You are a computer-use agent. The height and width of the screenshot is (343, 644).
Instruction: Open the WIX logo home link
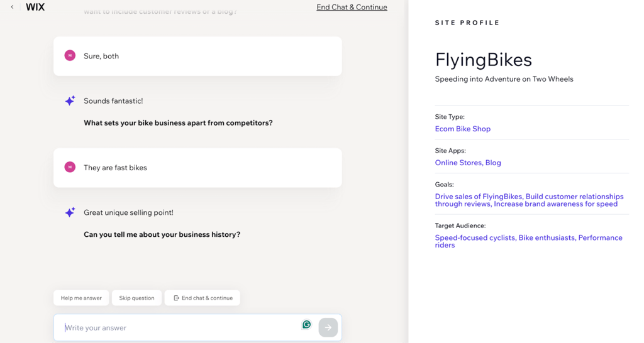click(35, 7)
